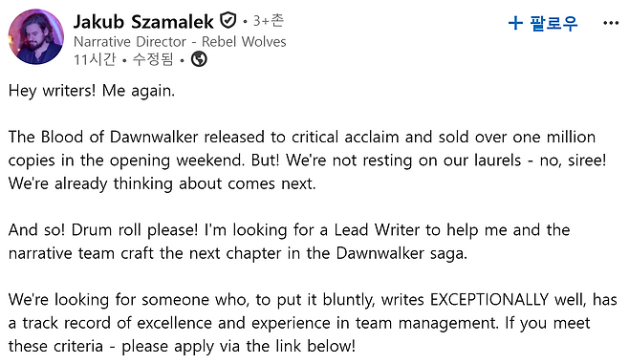Click the 'Drum roll please!' sentence
This screenshot has width=629, height=364.
tap(135, 230)
